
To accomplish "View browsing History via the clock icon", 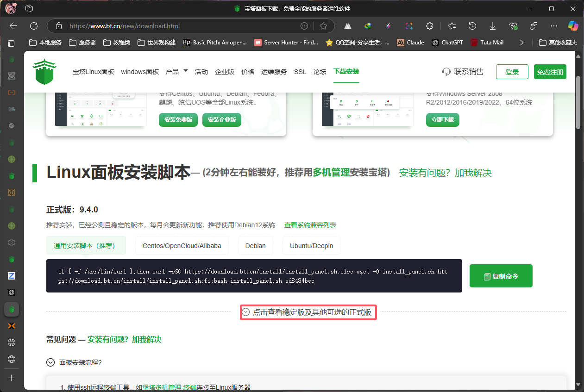I will tap(472, 25).
